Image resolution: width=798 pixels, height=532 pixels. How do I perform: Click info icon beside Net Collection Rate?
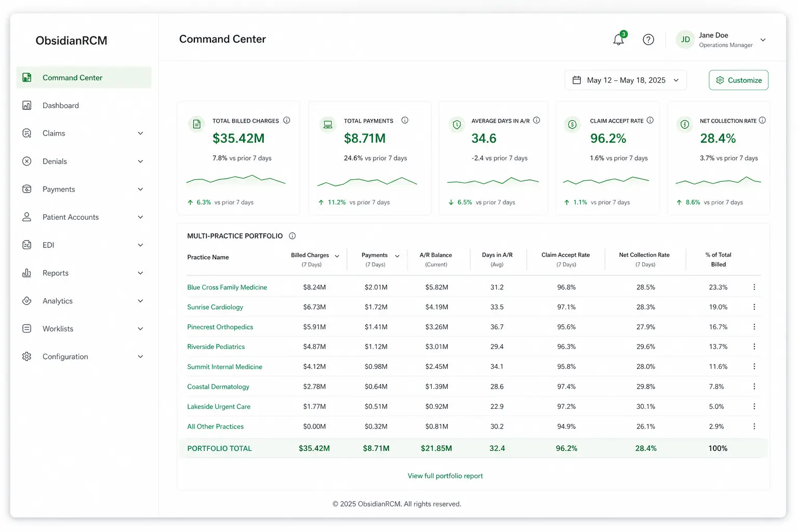tap(762, 121)
